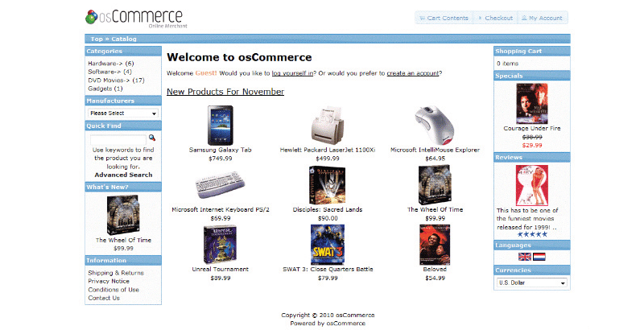This screenshot has width=644, height=330.
Task: Open the Contact Us page
Action: [104, 298]
